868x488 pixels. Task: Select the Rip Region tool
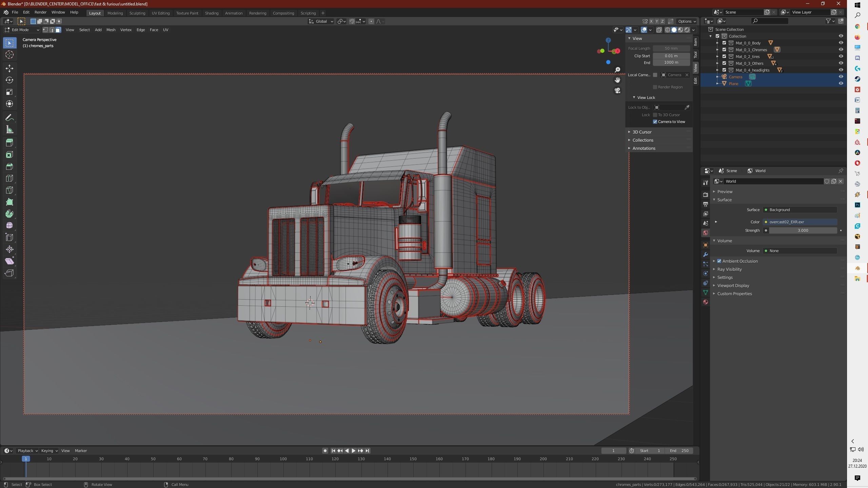[x=9, y=273]
